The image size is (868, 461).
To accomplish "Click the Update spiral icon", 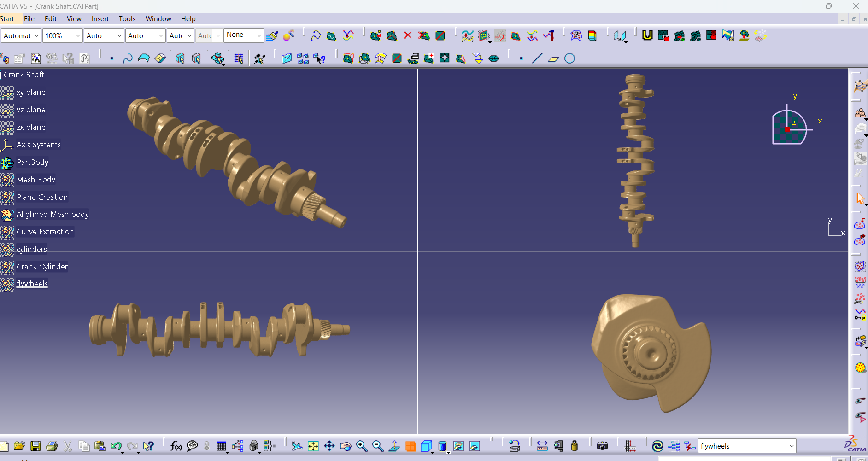I will coord(657,446).
